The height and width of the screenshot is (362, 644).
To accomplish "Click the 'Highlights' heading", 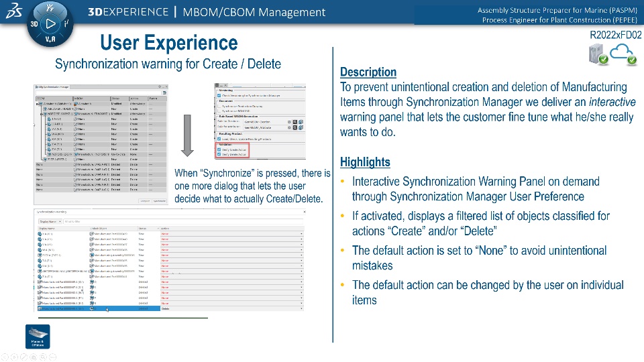I will [x=365, y=162].
